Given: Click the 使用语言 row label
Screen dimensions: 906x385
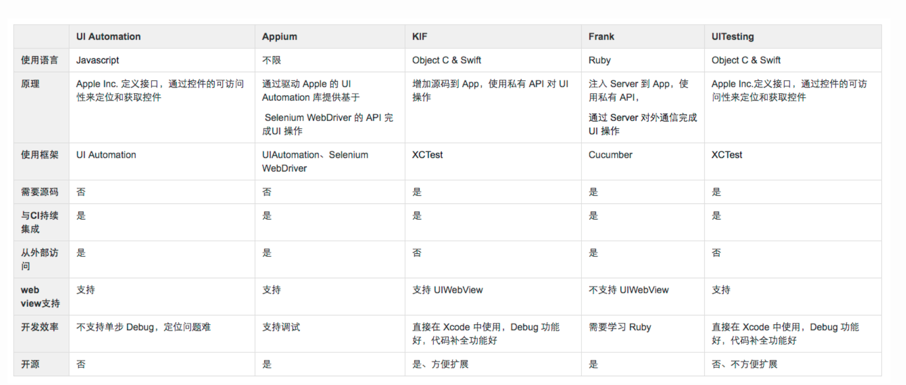Looking at the screenshot, I should [40, 60].
